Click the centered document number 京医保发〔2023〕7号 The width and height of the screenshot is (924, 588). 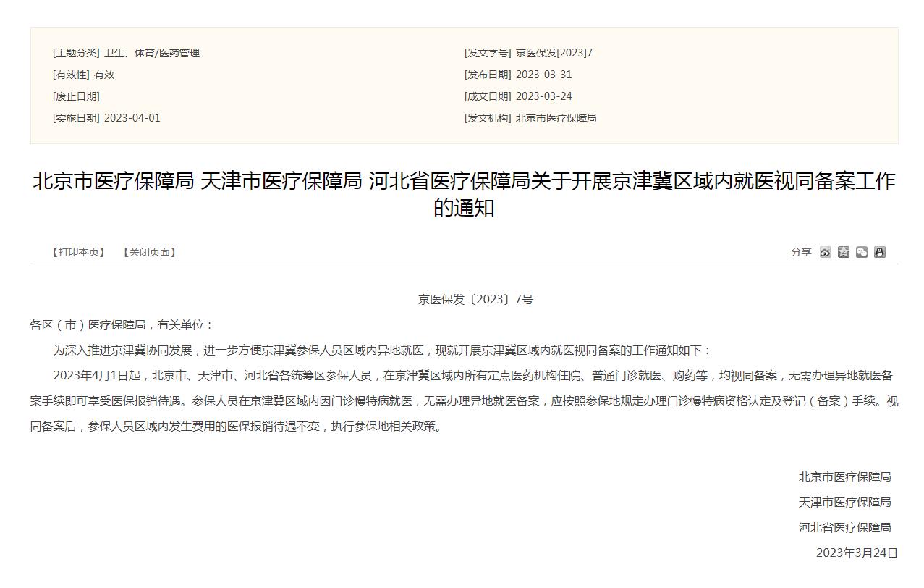[475, 299]
